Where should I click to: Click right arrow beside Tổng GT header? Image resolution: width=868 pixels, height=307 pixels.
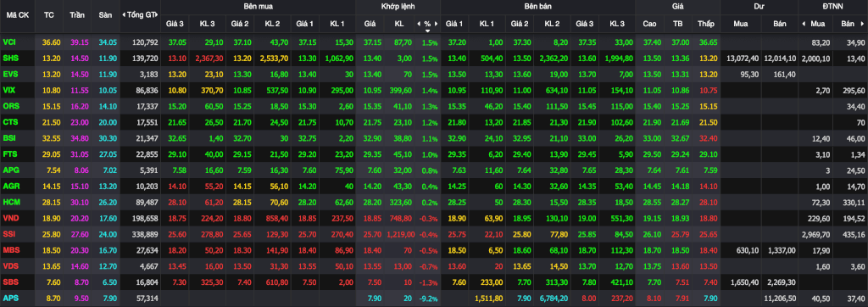pos(158,15)
